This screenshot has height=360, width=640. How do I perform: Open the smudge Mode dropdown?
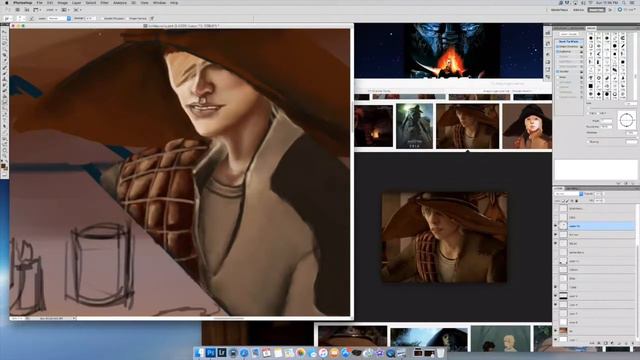pyautogui.click(x=60, y=18)
